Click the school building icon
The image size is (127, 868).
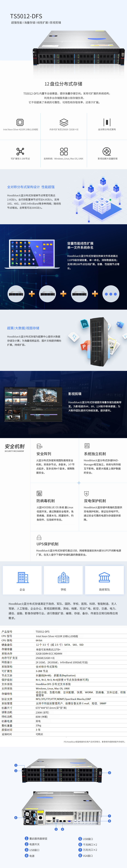[63, 577]
